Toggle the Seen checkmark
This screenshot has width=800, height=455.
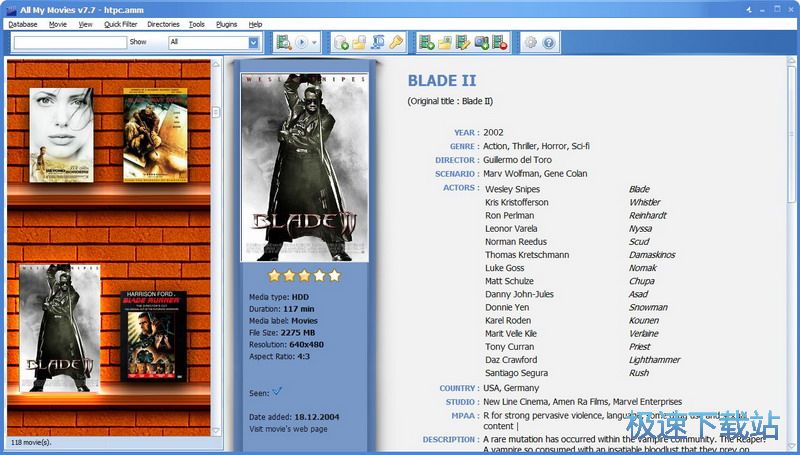click(277, 391)
